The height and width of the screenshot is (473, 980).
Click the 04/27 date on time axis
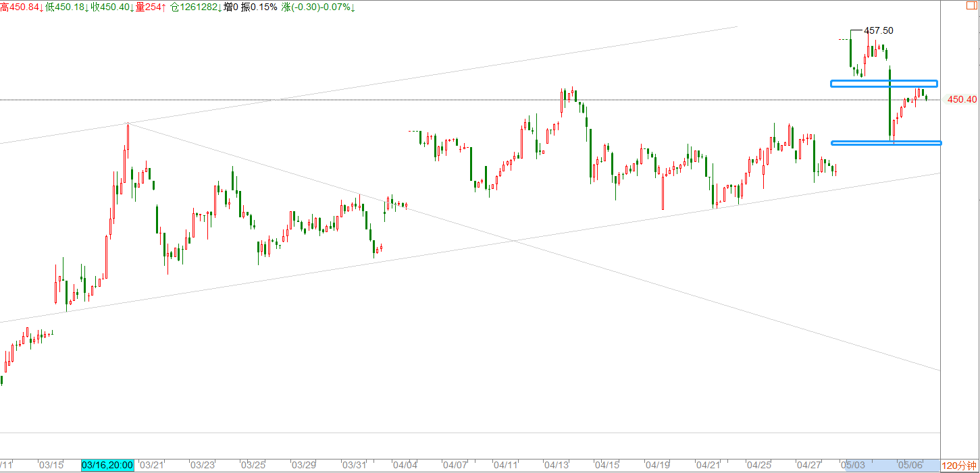coord(809,466)
